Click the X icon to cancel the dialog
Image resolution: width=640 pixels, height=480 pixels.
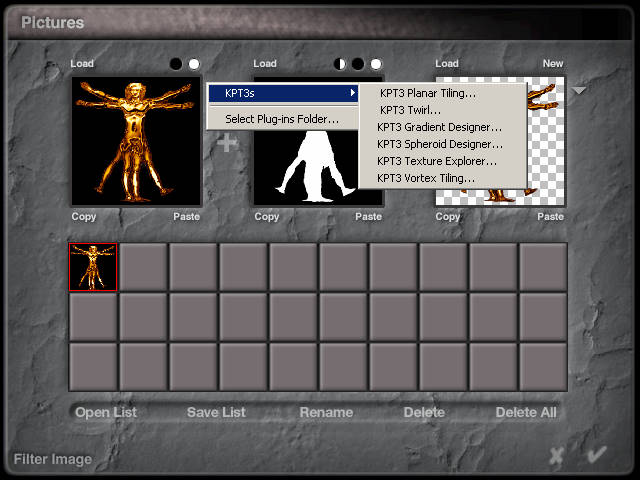556,456
